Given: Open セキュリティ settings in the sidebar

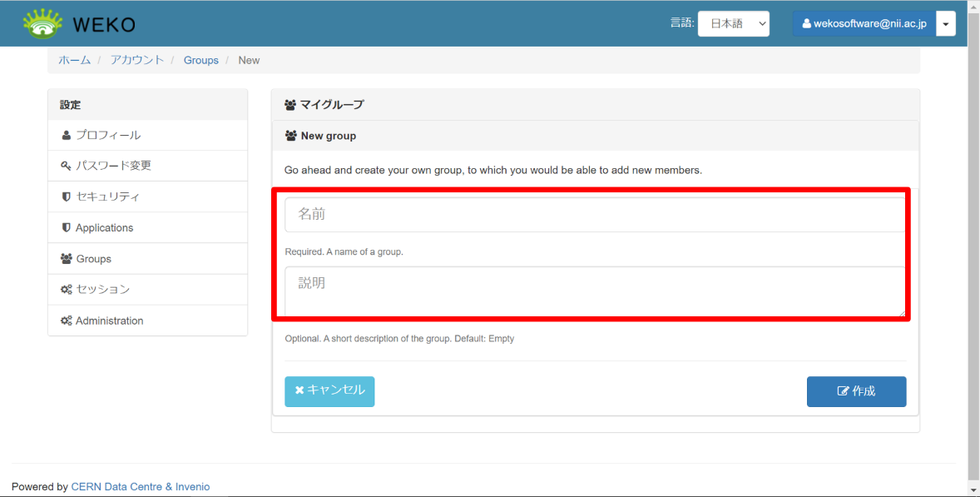Looking at the screenshot, I should (x=107, y=196).
